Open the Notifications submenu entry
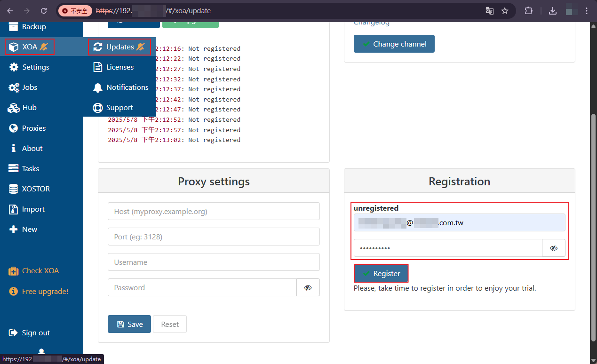Screen dimensions: 597x364 [120, 87]
